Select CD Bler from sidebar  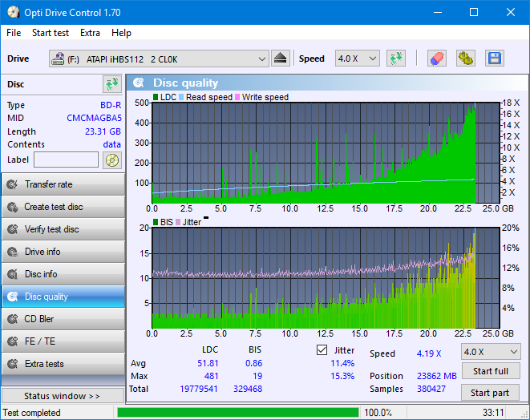[63, 319]
